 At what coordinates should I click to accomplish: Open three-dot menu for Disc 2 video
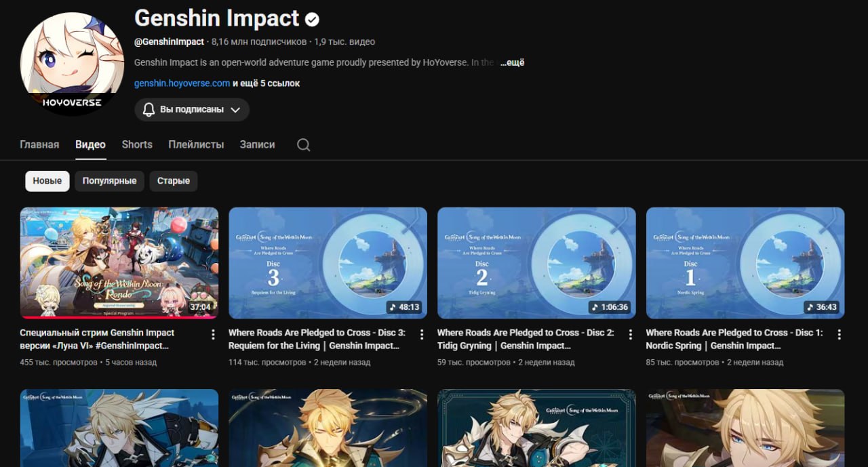[631, 335]
